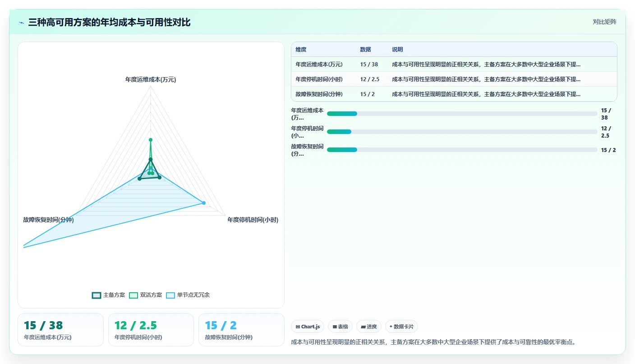
Task: Toggle the 单节点无冗余 legend item
Action: pyautogui.click(x=188, y=295)
